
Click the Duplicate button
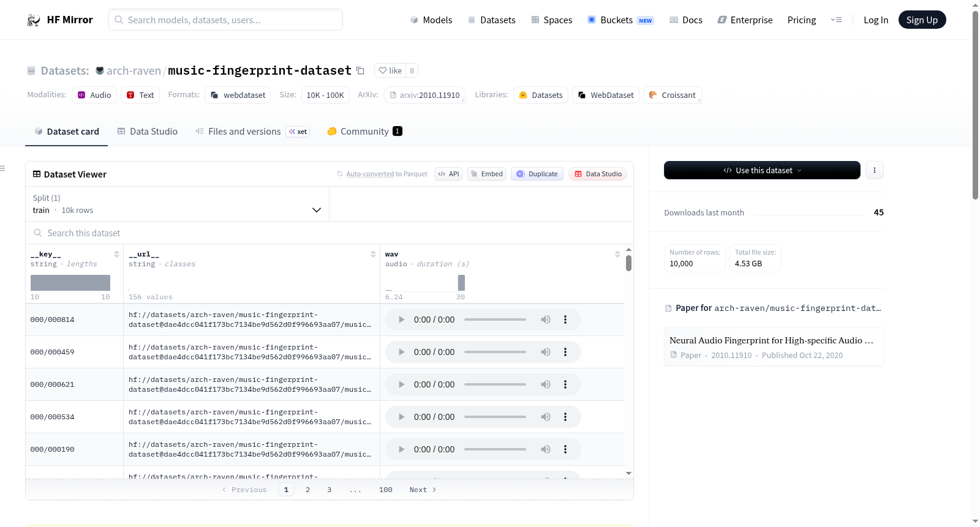click(x=537, y=174)
